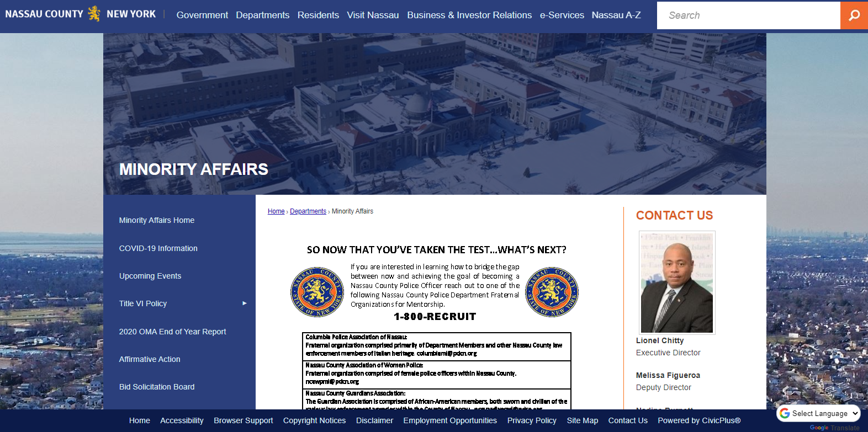Image resolution: width=868 pixels, height=432 pixels.
Task: Click the right Nassau County seal emblem
Action: pos(551,292)
